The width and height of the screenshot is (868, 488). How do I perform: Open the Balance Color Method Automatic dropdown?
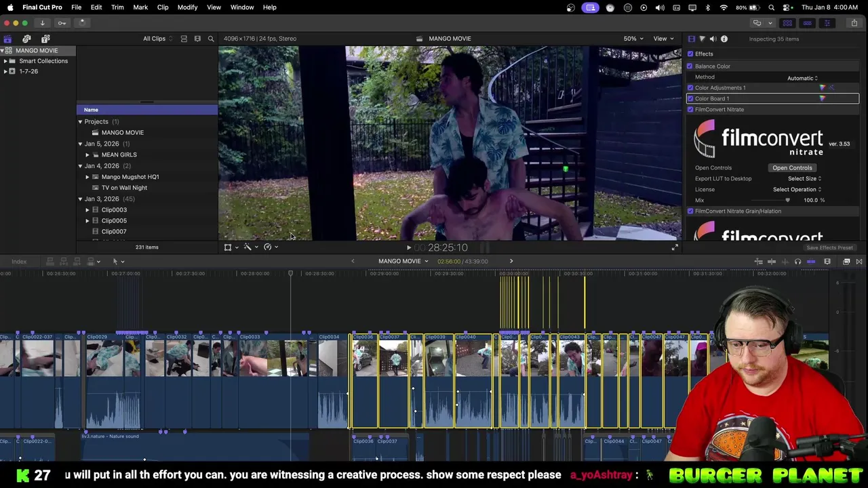pyautogui.click(x=802, y=78)
